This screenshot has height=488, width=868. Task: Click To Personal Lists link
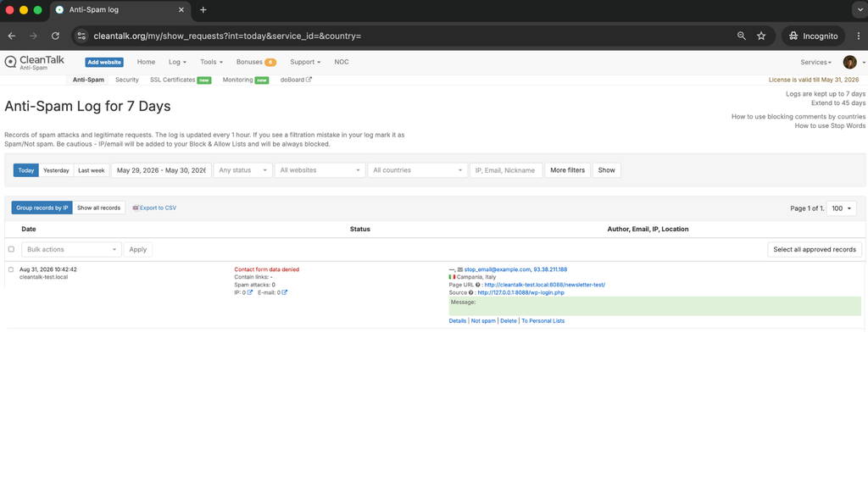click(543, 321)
